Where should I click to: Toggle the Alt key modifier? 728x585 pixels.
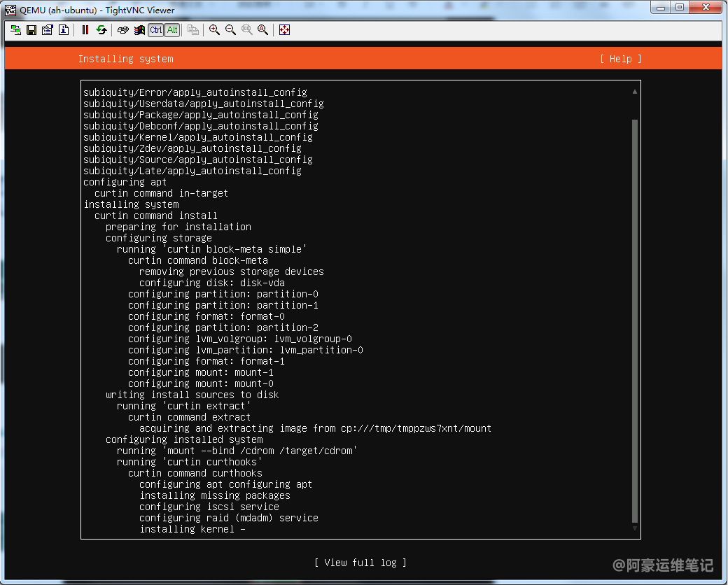coord(171,30)
